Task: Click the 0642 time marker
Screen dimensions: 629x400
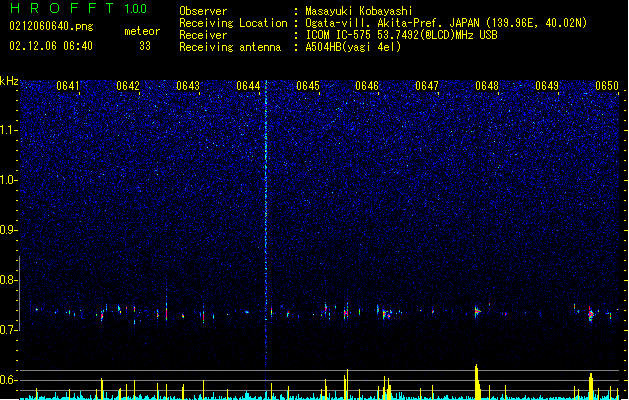Action: (x=128, y=86)
